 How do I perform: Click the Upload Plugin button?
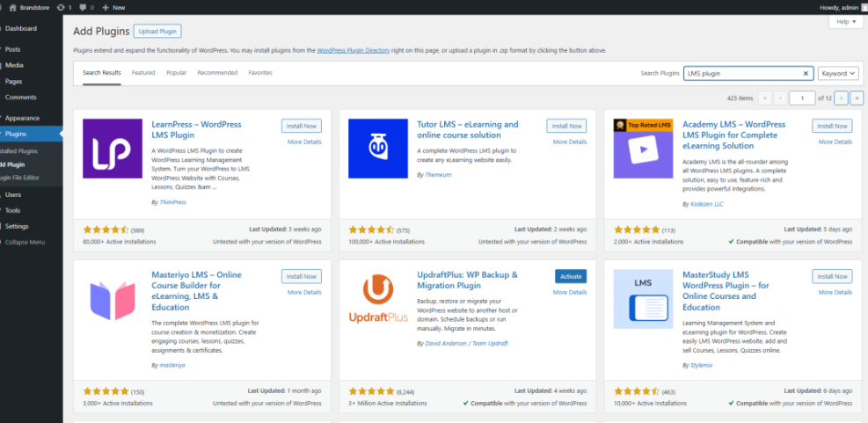click(x=157, y=31)
